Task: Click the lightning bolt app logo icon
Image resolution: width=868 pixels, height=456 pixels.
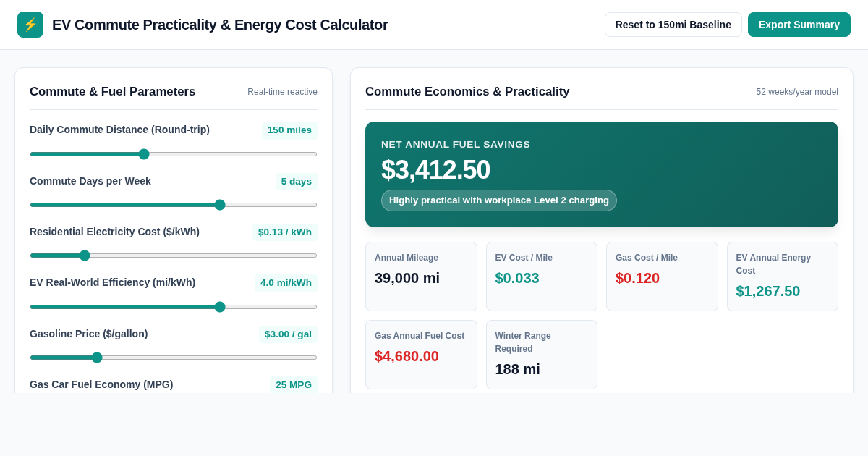Action: coord(30,25)
